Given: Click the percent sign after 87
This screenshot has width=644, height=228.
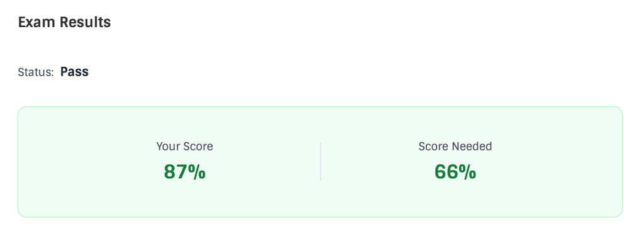Looking at the screenshot, I should (x=197, y=172).
